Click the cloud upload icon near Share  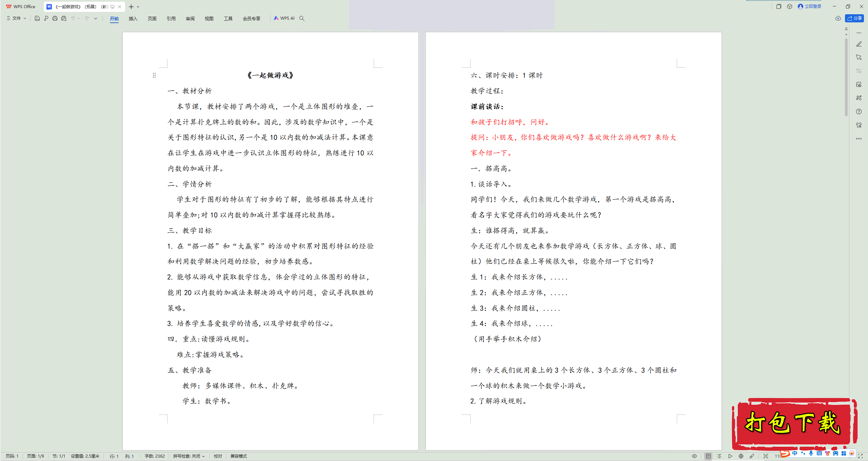(x=838, y=18)
